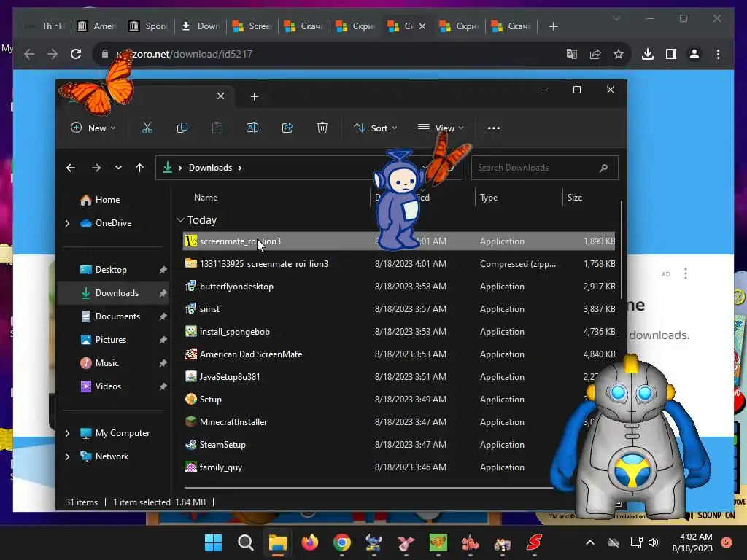Open taskbar Search

click(246, 542)
